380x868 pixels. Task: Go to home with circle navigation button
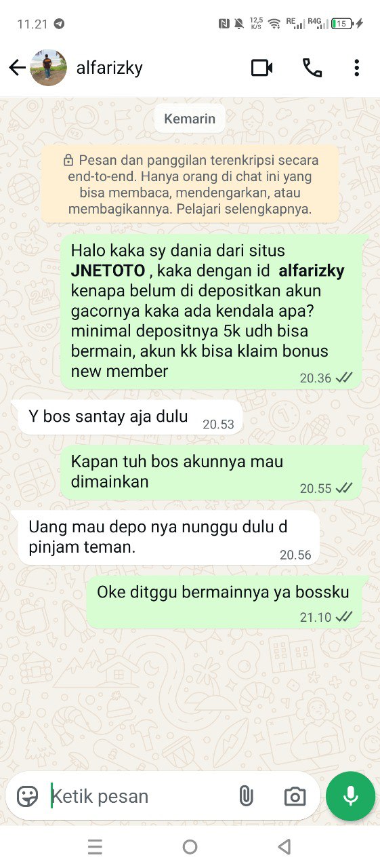click(x=190, y=846)
